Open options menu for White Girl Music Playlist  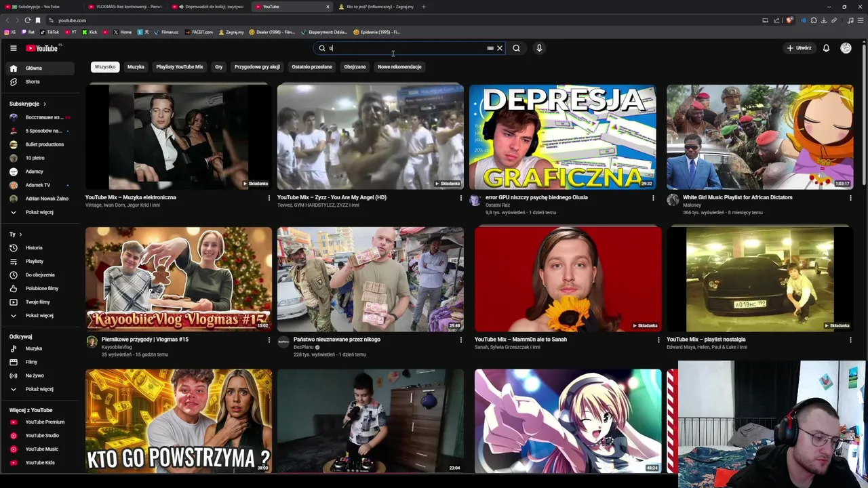pyautogui.click(x=850, y=198)
